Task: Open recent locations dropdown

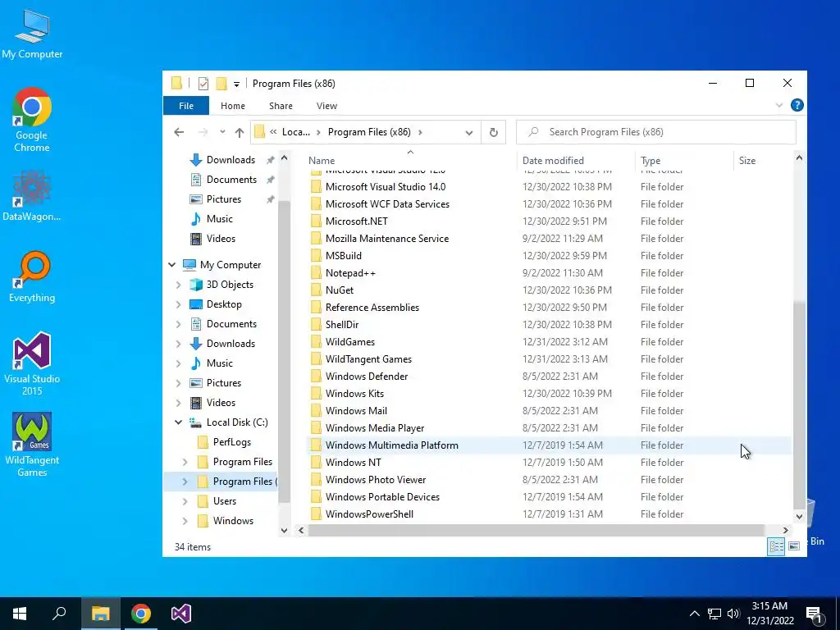Action: [x=222, y=132]
